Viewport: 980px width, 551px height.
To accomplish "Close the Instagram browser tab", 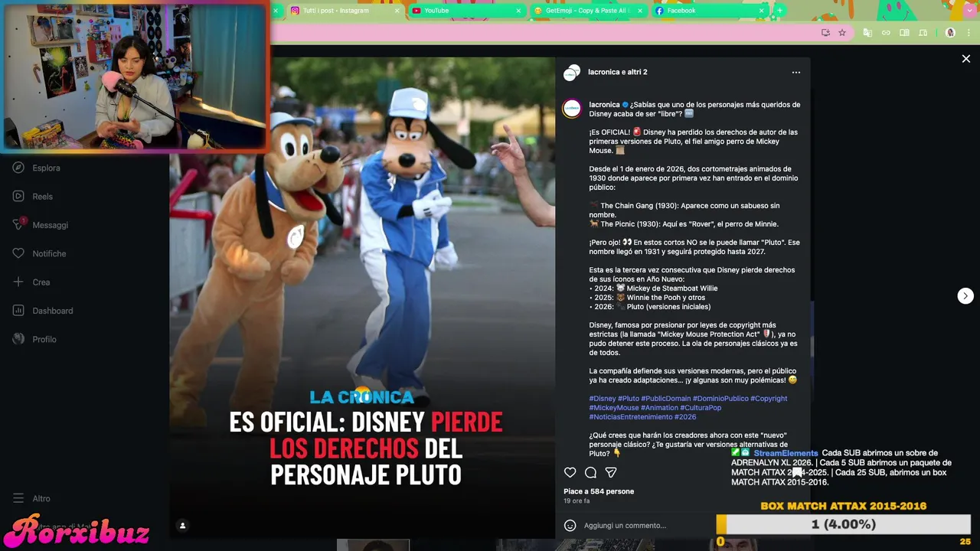I will [x=397, y=11].
